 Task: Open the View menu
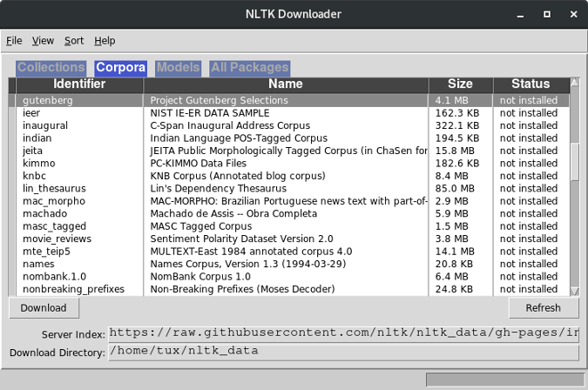43,40
